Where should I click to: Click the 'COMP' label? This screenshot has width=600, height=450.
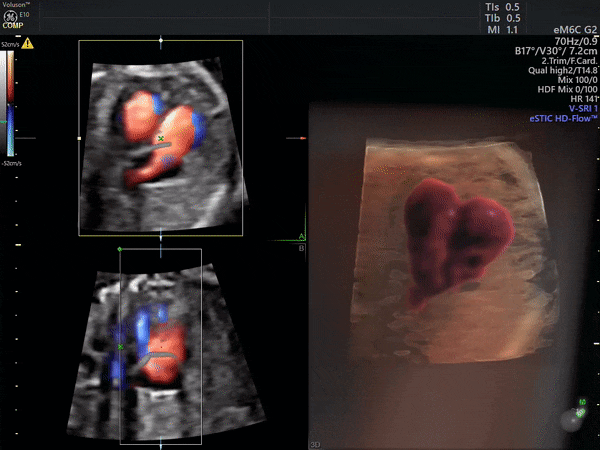pos(13,26)
